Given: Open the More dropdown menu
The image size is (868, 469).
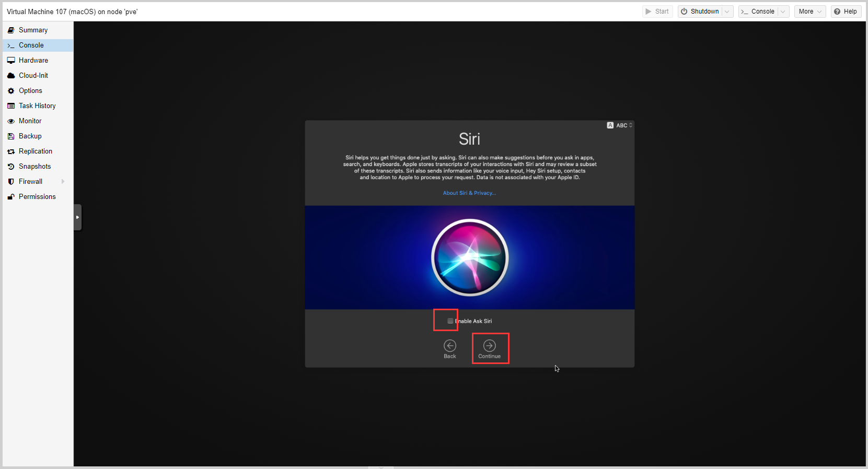Looking at the screenshot, I should click(x=809, y=11).
